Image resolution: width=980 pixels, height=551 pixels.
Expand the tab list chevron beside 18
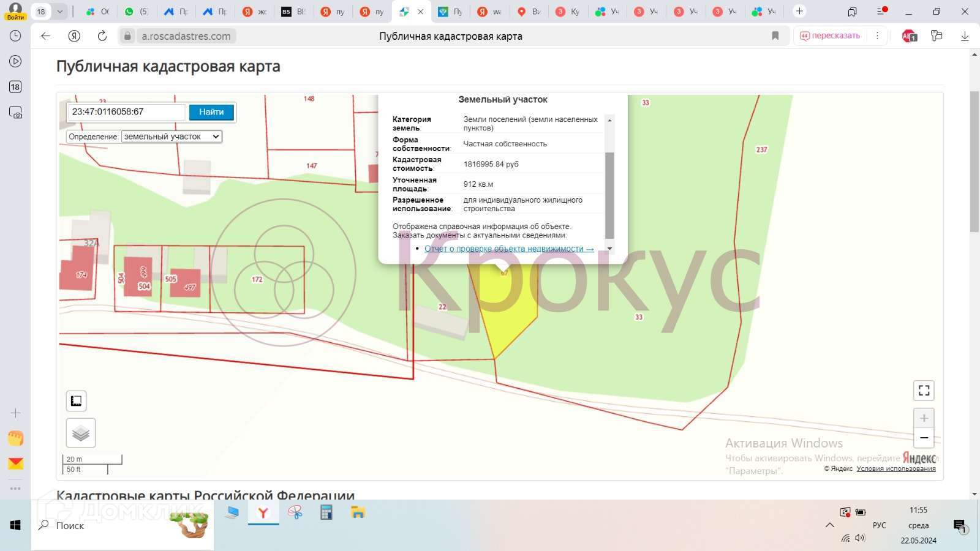click(59, 11)
